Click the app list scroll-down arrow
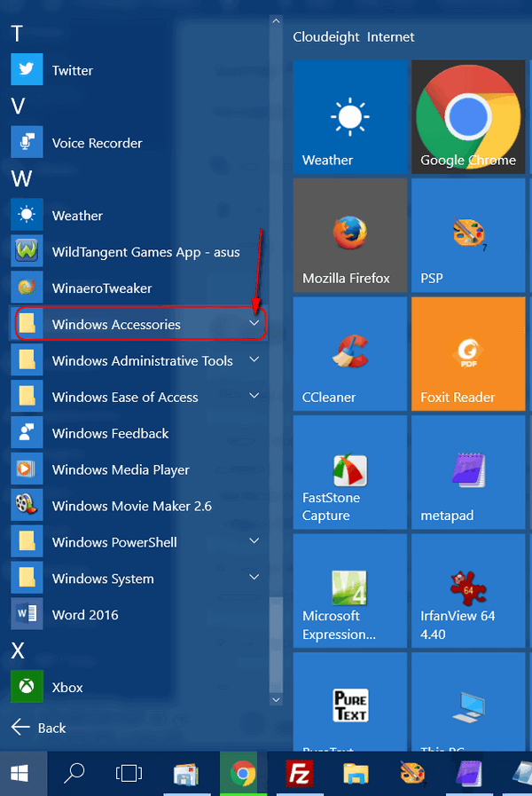 point(276,699)
